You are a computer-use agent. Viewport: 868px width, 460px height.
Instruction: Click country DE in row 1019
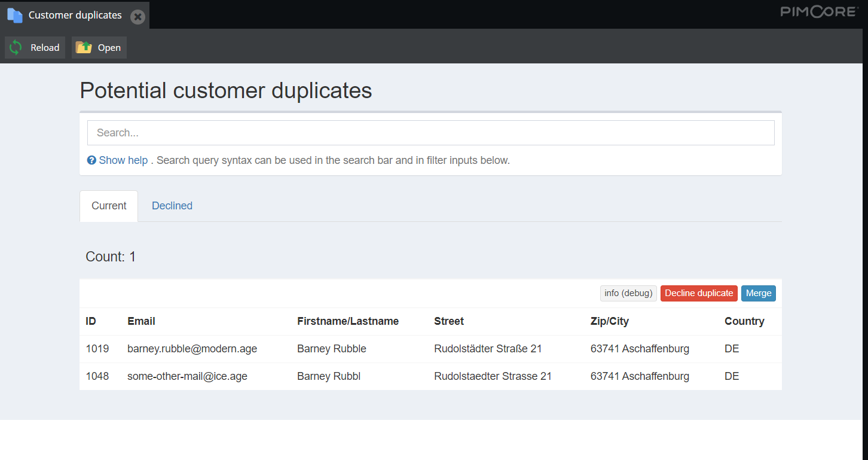pos(732,349)
